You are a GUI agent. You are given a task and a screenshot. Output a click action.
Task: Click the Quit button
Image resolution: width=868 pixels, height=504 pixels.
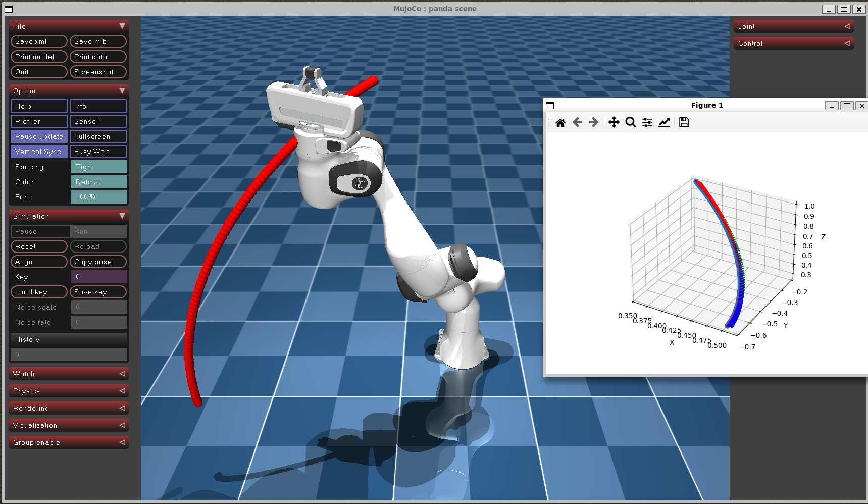39,72
